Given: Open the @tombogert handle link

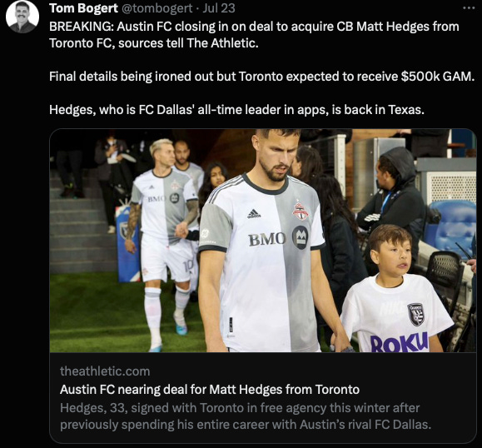Looking at the screenshot, I should (157, 8).
